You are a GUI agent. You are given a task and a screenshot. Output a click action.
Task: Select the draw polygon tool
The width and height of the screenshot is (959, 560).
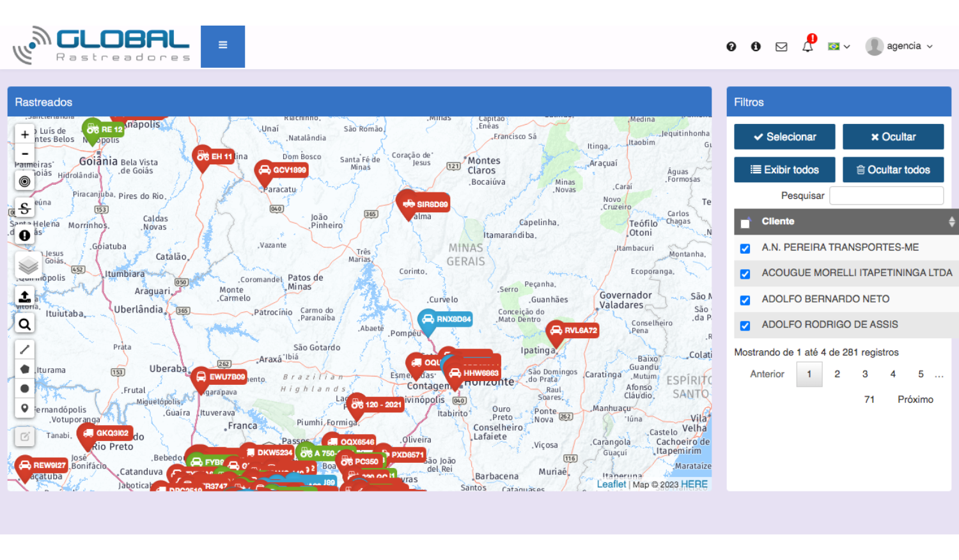coord(24,369)
